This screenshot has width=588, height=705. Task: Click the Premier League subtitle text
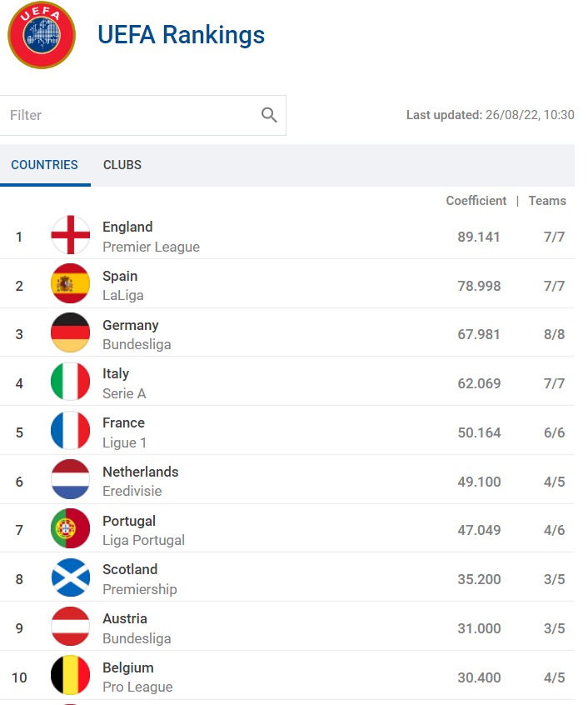[151, 247]
